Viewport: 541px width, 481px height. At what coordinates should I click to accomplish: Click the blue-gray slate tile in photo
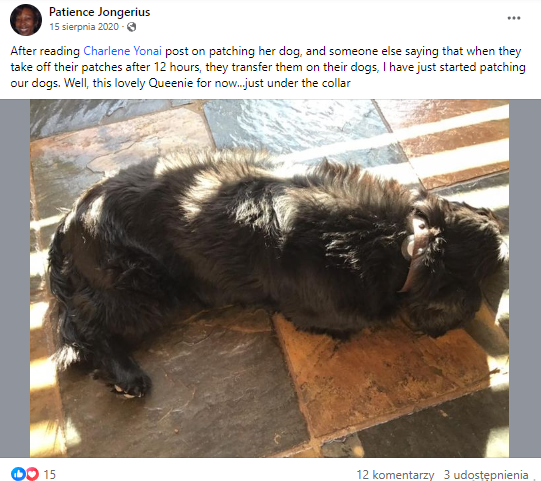click(293, 126)
